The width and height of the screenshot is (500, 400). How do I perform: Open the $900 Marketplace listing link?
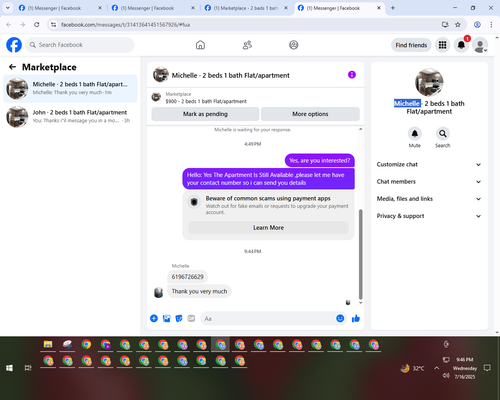click(x=206, y=101)
